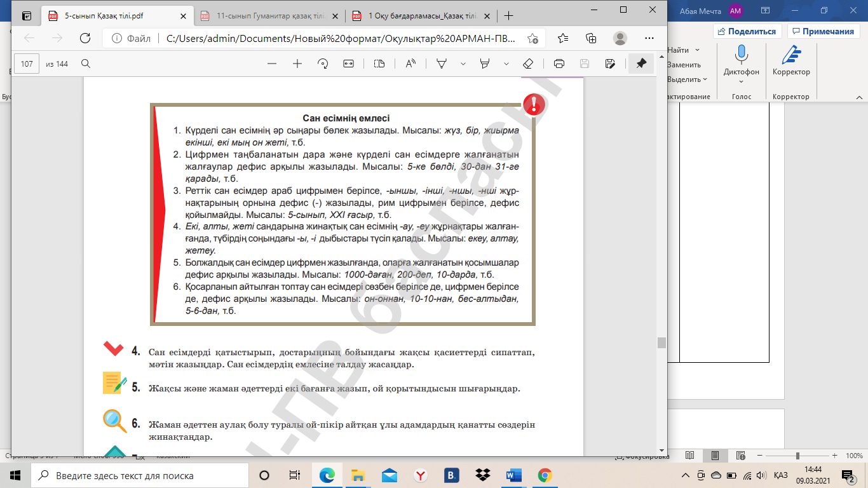Unpin the PDF toolbar
This screenshot has width=868, height=488.
pos(641,64)
